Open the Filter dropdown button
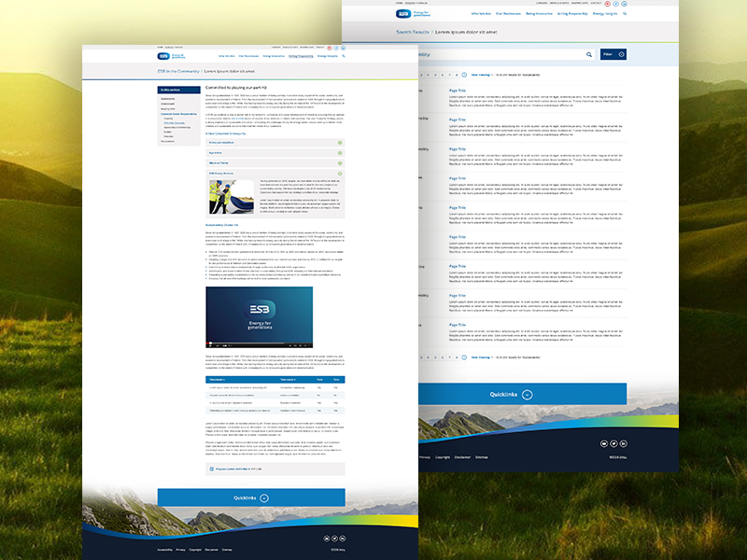 (x=613, y=54)
